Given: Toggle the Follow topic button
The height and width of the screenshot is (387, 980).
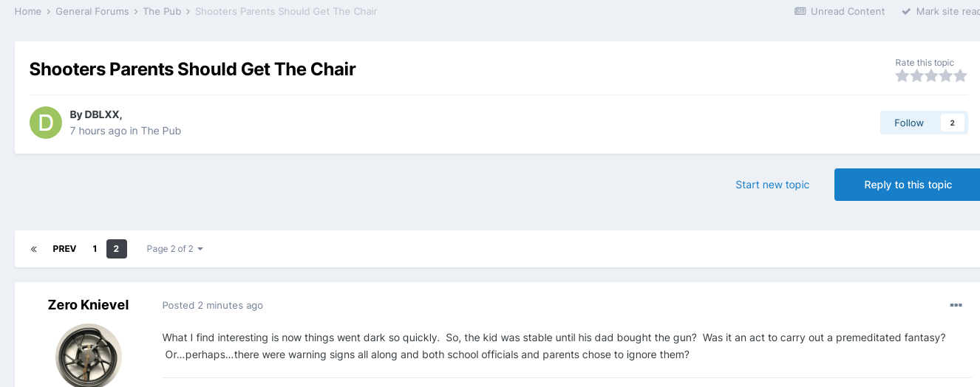Looking at the screenshot, I should click(x=924, y=123).
